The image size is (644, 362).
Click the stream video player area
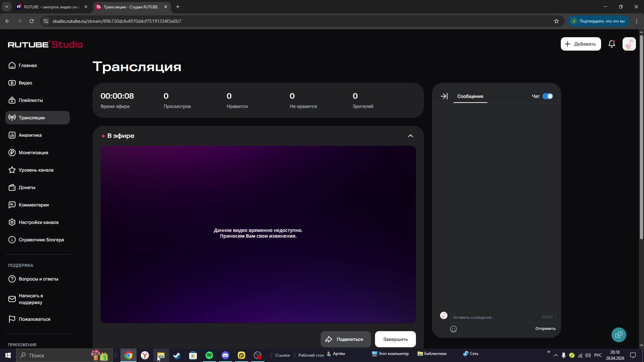(x=258, y=234)
